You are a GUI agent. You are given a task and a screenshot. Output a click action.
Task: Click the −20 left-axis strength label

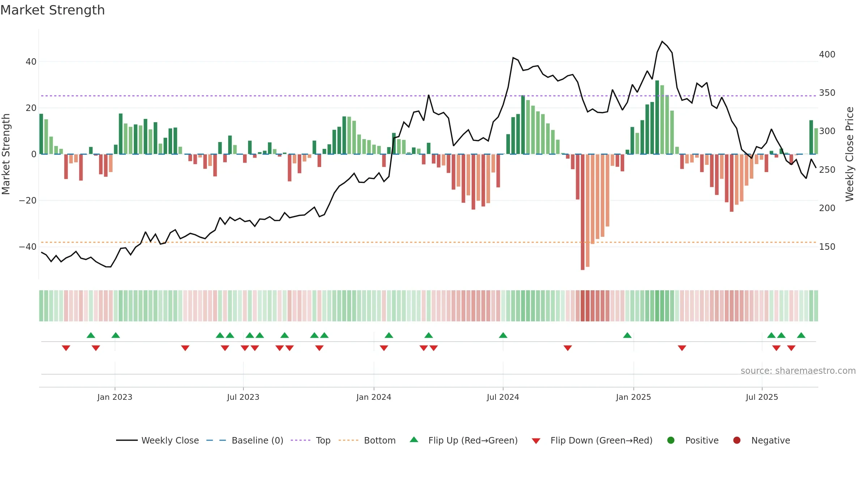(x=28, y=201)
